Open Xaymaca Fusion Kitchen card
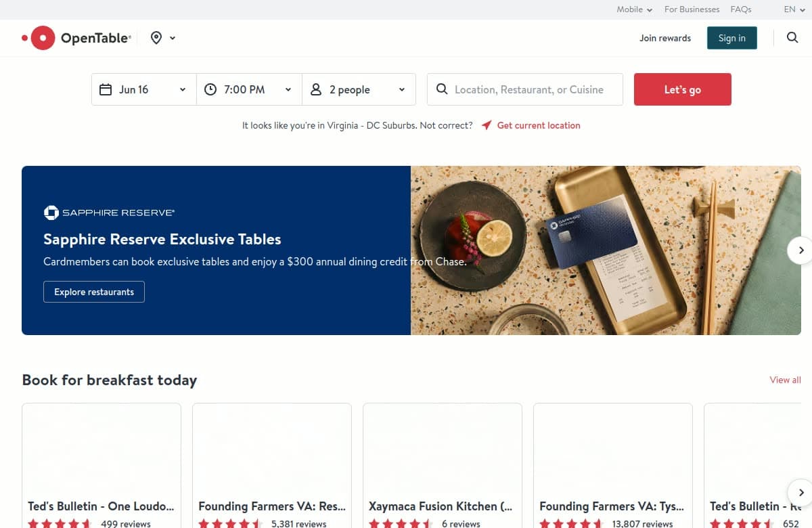Image resolution: width=812 pixels, height=528 pixels. pos(443,466)
